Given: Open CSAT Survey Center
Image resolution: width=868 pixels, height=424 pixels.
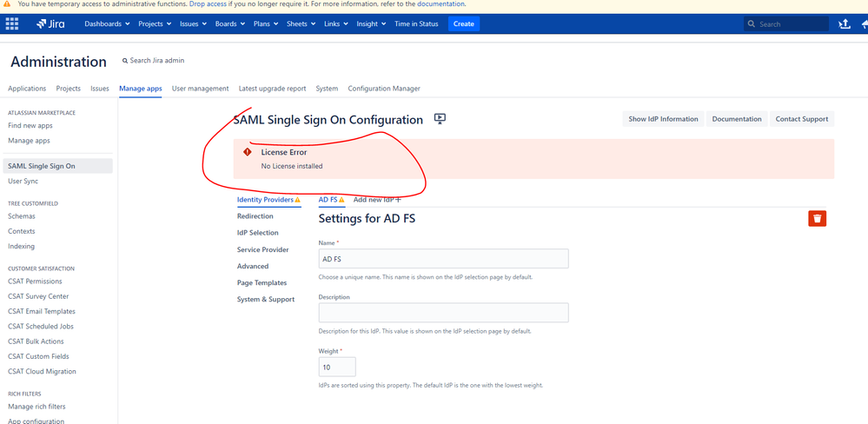Looking at the screenshot, I should [38, 296].
